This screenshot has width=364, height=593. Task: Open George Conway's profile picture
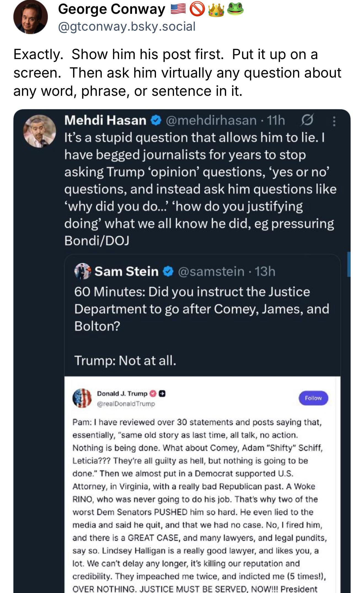coord(30,17)
